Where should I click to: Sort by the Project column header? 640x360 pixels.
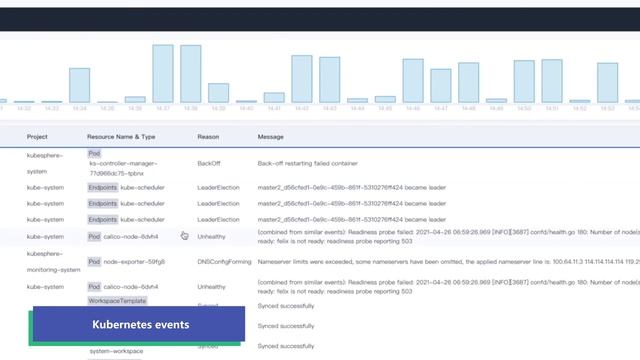click(37, 137)
